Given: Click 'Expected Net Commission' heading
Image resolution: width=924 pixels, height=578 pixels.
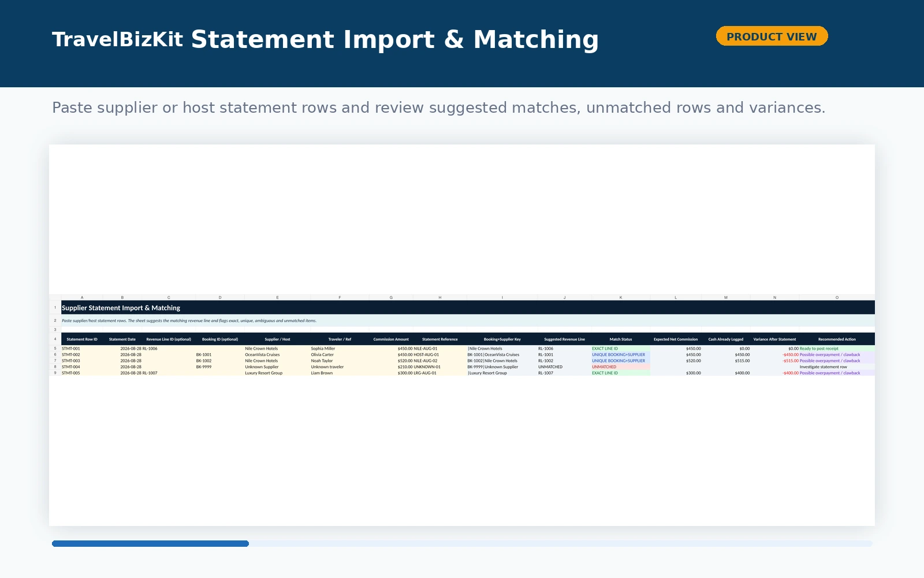Looking at the screenshot, I should point(676,339).
